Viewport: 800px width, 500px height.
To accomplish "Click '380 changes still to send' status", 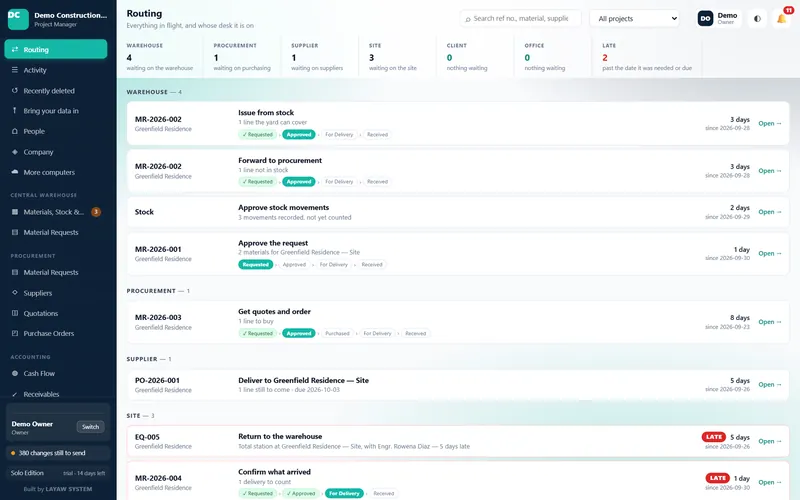I will coord(58,453).
